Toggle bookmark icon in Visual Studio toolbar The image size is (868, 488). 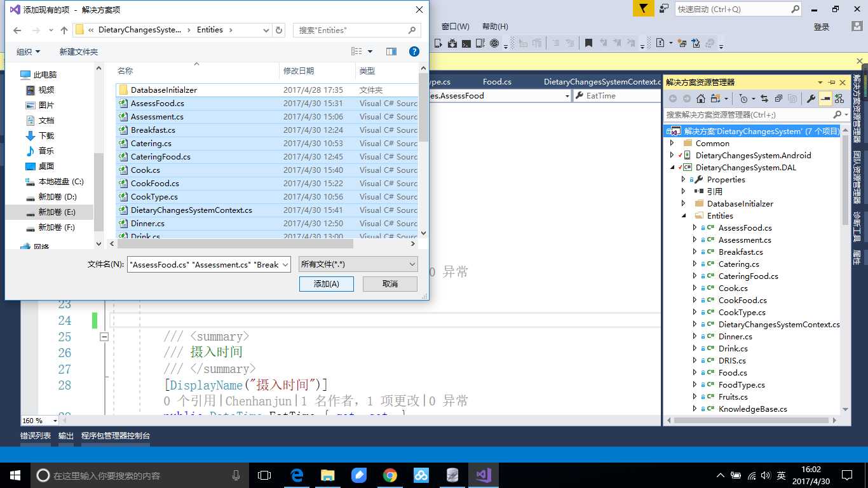coord(588,43)
